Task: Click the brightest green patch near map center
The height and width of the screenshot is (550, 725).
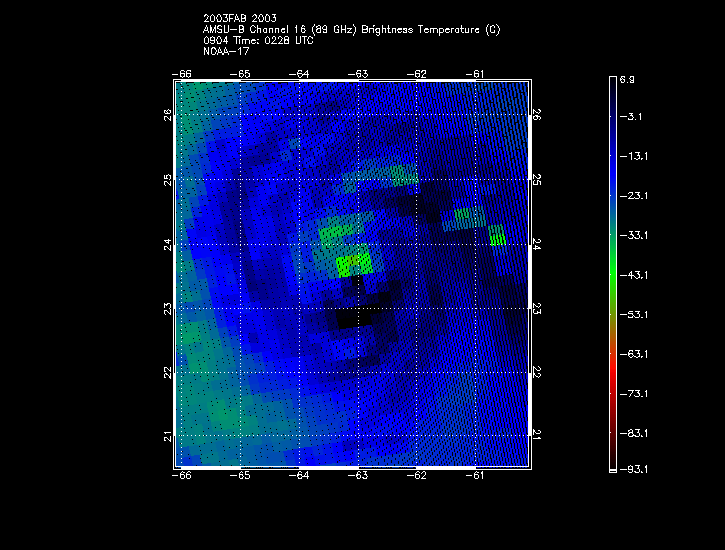Action: [354, 264]
